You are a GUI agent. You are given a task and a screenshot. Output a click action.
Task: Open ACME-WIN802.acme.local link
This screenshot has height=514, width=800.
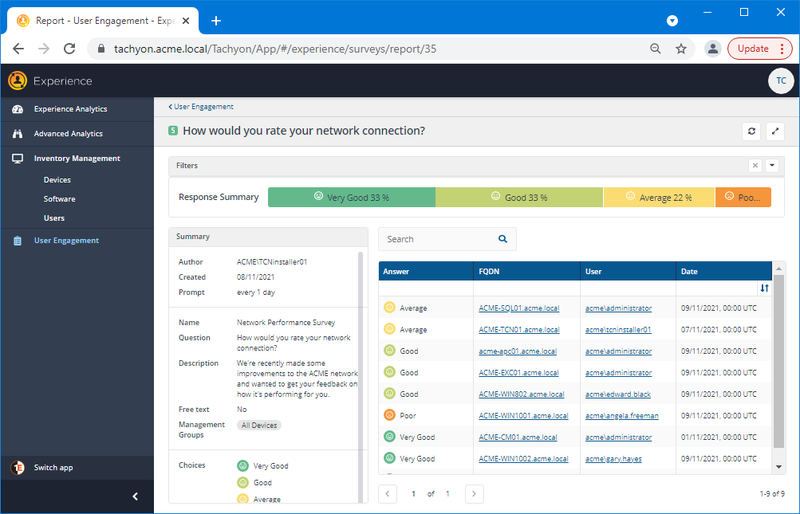click(x=521, y=394)
